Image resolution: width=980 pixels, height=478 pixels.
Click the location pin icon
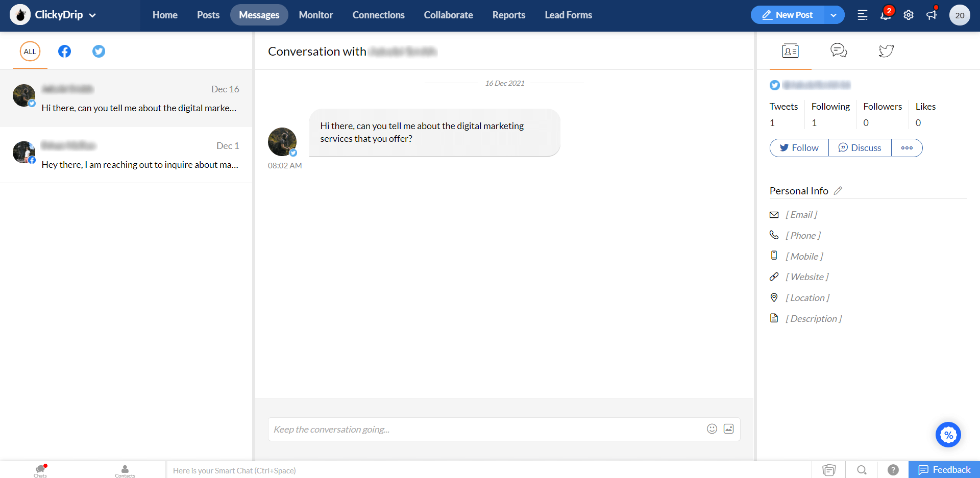click(x=774, y=297)
